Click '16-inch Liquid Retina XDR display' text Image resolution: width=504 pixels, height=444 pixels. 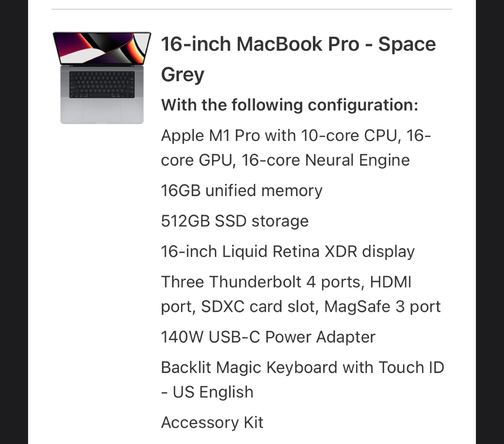click(x=287, y=251)
